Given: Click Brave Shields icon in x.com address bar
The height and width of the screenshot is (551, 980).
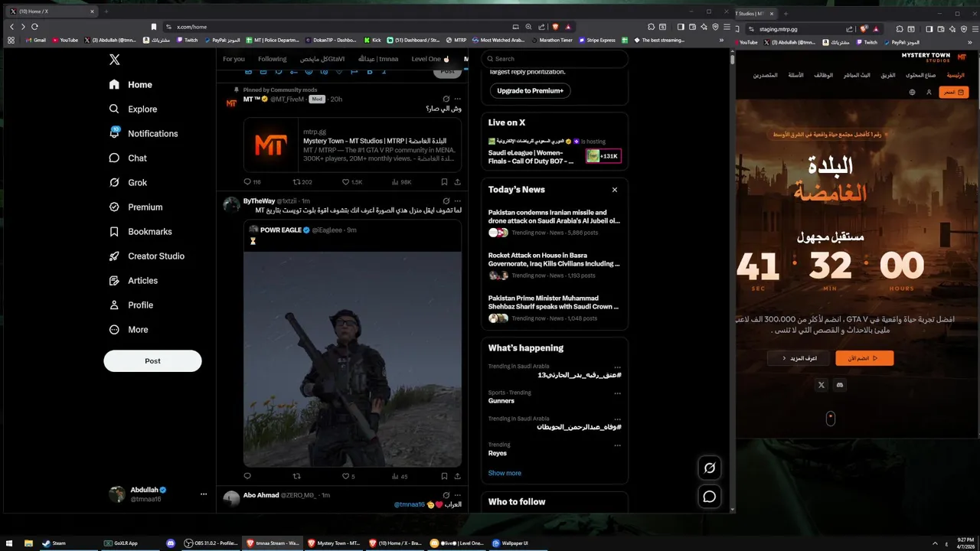Looking at the screenshot, I should 555,27.
